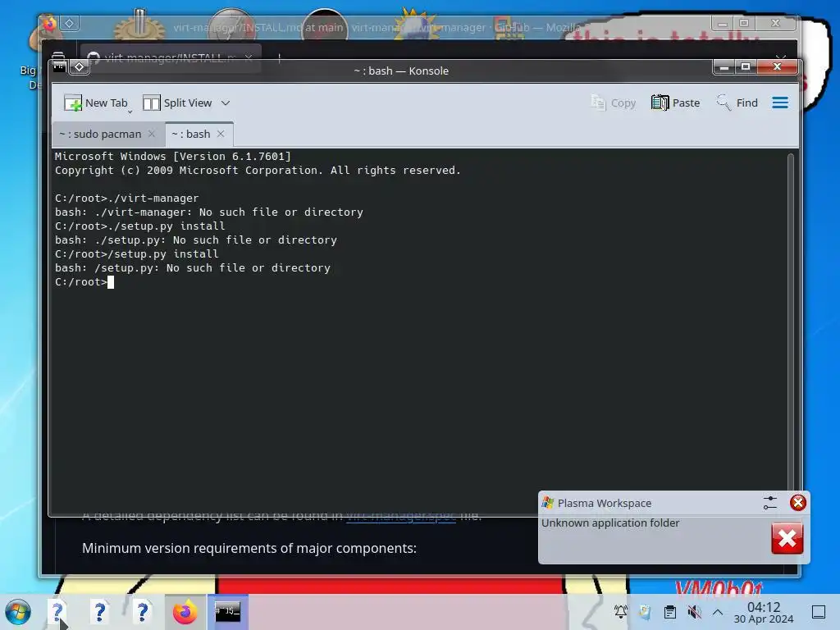The width and height of the screenshot is (840, 630).
Task: Open the Start menu orb
Action: click(18, 612)
